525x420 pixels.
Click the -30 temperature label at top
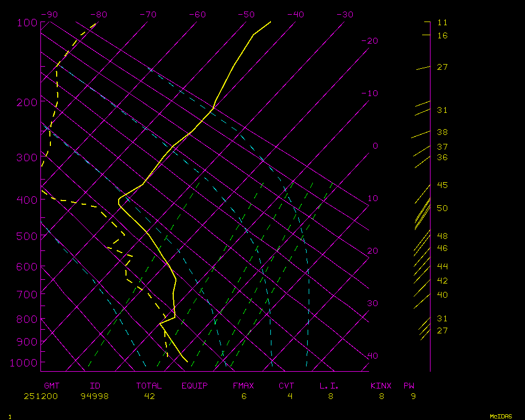pos(344,15)
